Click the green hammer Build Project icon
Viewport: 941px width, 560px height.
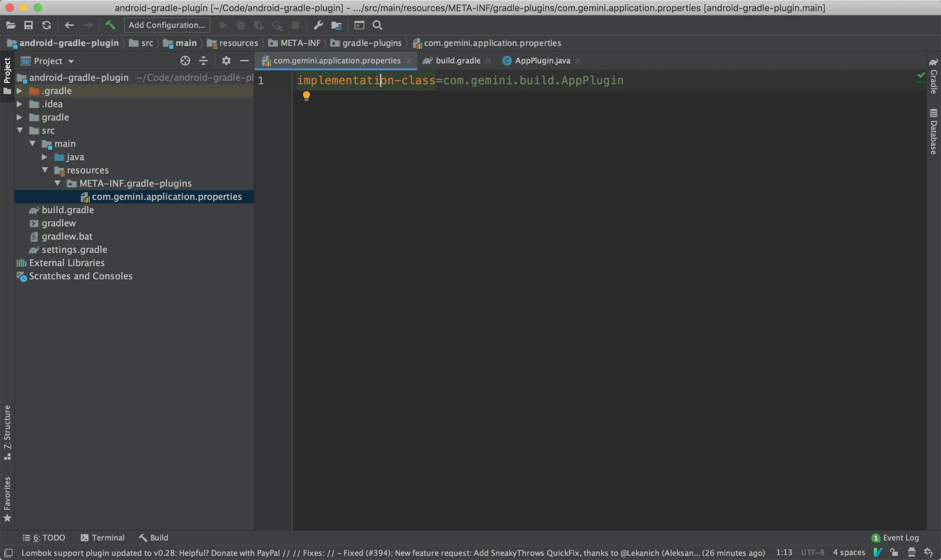[x=110, y=25]
